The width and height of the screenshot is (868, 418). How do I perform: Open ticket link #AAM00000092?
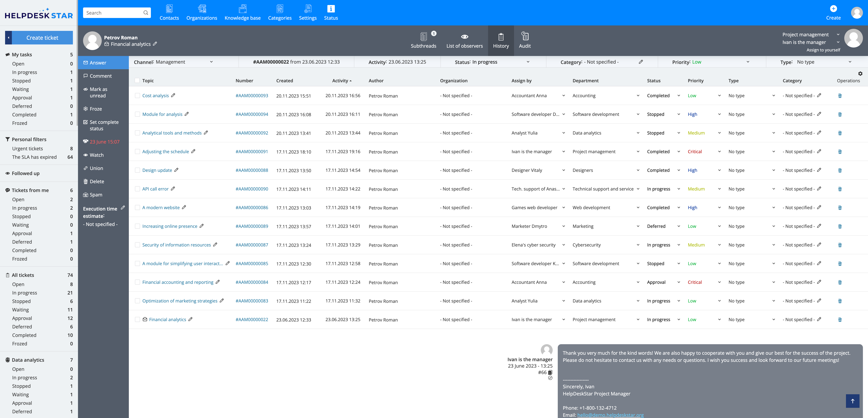tap(252, 133)
